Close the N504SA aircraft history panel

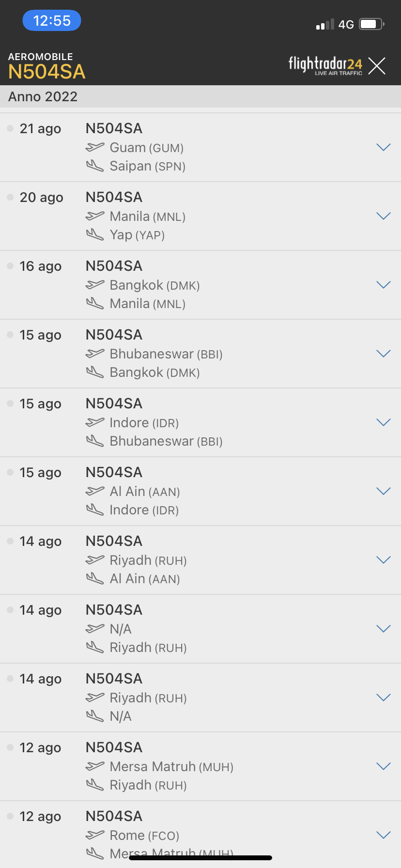tap(376, 66)
